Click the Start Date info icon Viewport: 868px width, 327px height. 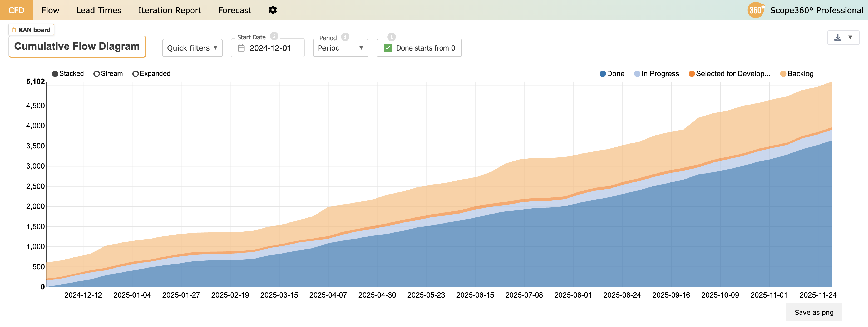274,36
